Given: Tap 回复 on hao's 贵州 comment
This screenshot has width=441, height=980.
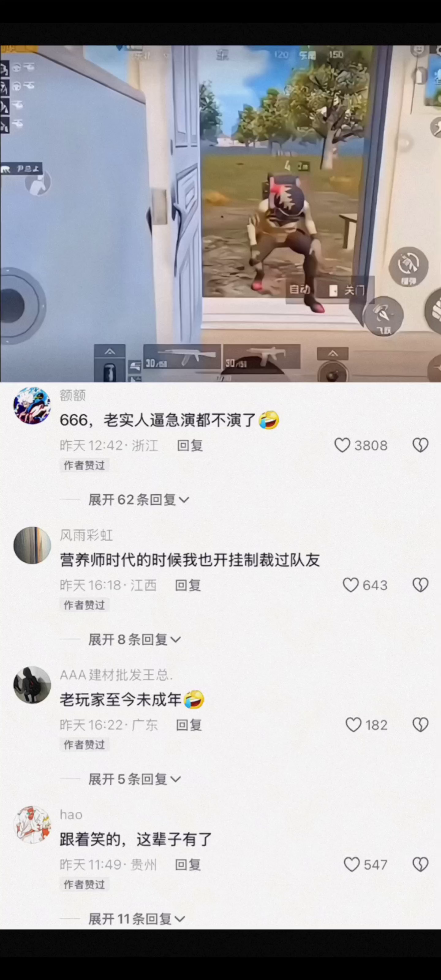Looking at the screenshot, I should coord(188,864).
